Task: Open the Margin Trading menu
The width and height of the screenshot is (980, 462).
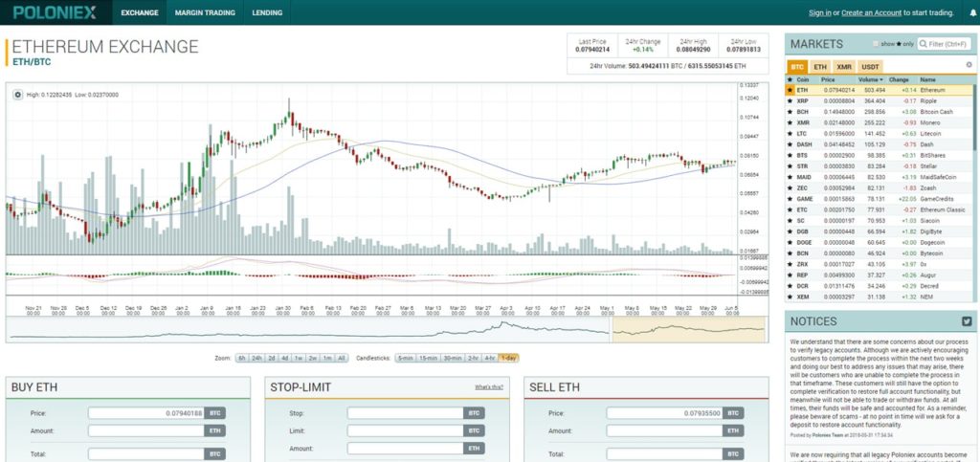Action: [x=205, y=12]
